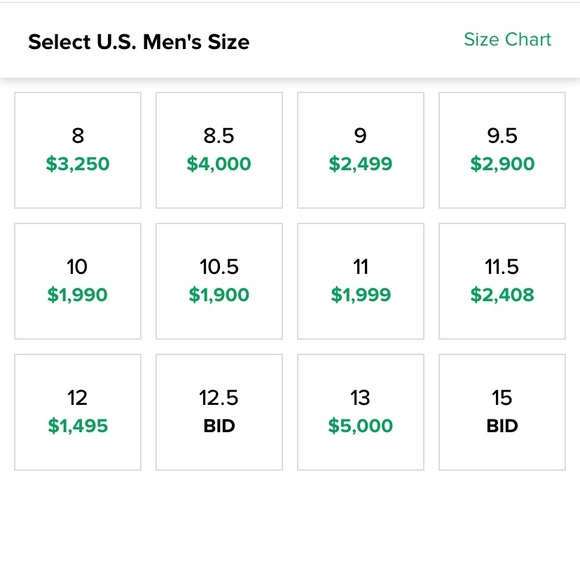Viewport: 580px width, 580px height.
Task: Click the $4,000 price under 8.5
Action: [219, 164]
